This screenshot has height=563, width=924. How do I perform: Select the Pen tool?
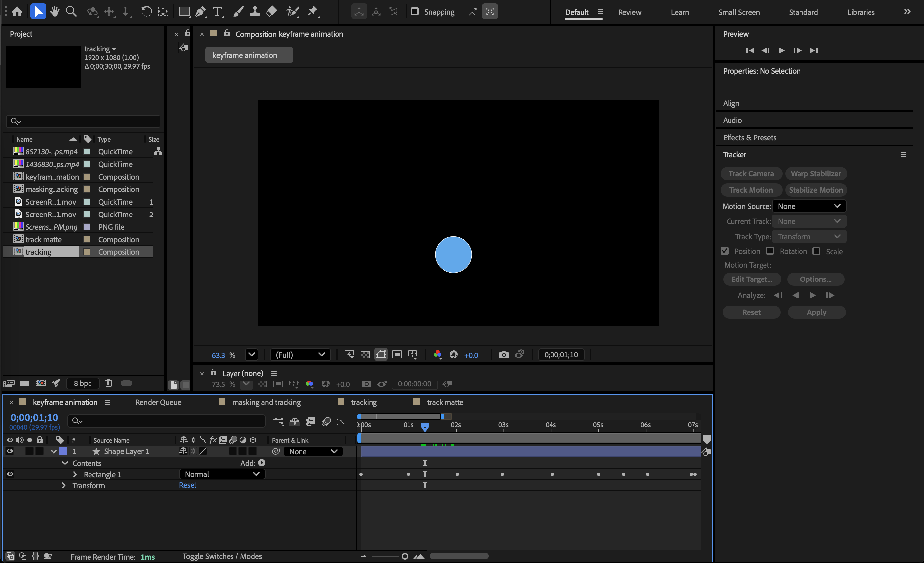pos(201,12)
